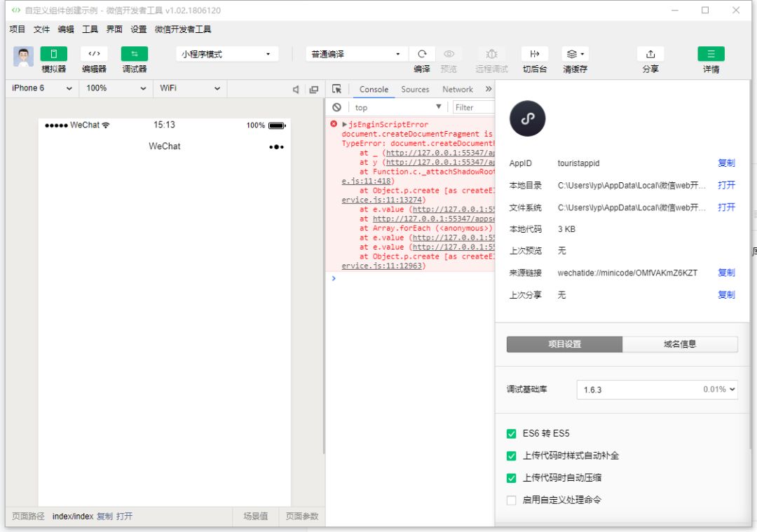
Task: Click the share upload icon (分享)
Action: click(650, 53)
